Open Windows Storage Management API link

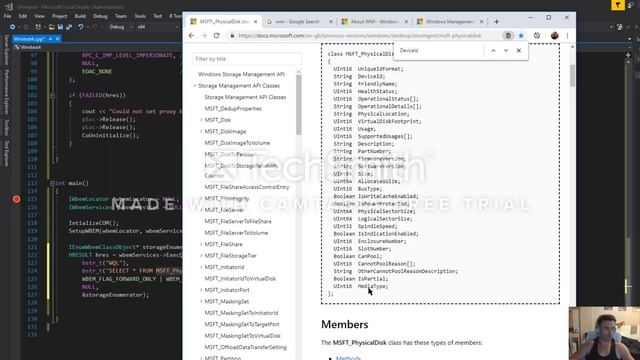click(241, 74)
